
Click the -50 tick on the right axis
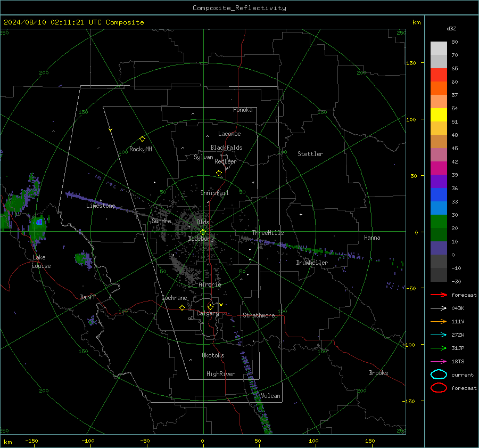click(x=411, y=288)
